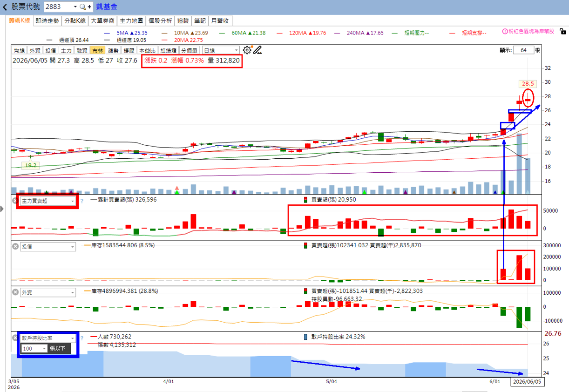
Task: Toggle the 均線 moving-average overlay
Action: (19, 50)
